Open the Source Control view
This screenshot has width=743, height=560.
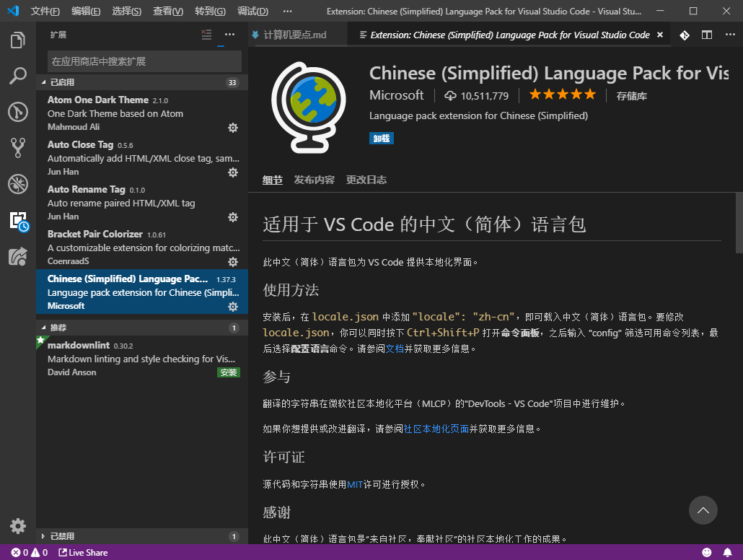pos(18,148)
